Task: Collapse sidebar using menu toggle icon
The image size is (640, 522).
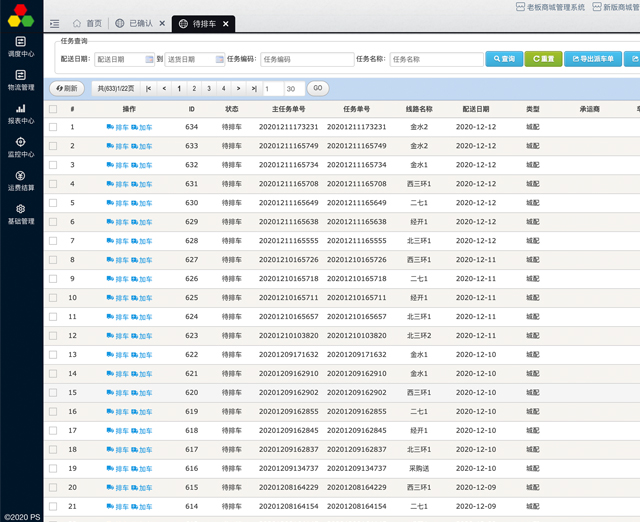Action: click(54, 23)
